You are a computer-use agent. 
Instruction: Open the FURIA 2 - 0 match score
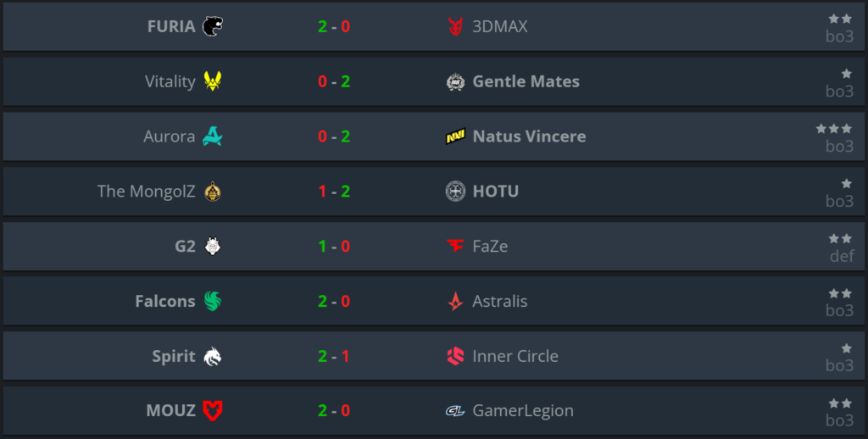(x=334, y=26)
